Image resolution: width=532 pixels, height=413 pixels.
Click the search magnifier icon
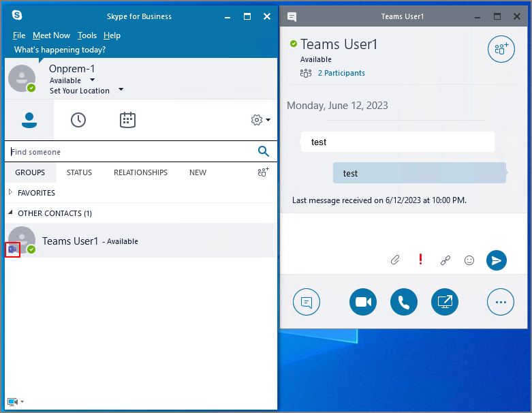coord(264,151)
